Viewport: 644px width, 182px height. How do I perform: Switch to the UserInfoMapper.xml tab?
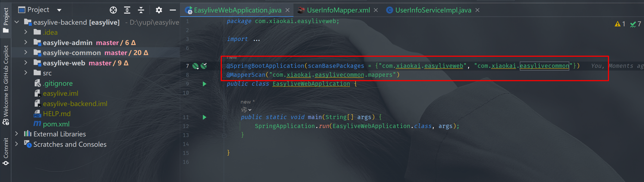tap(338, 10)
